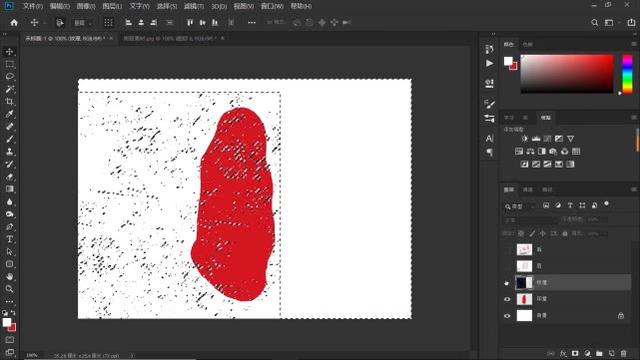Switch to the second document tab

(x=170, y=38)
